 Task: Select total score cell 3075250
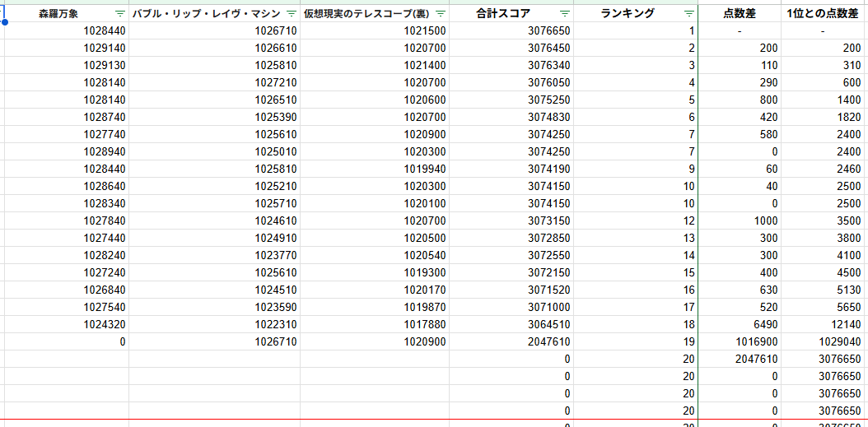point(511,100)
